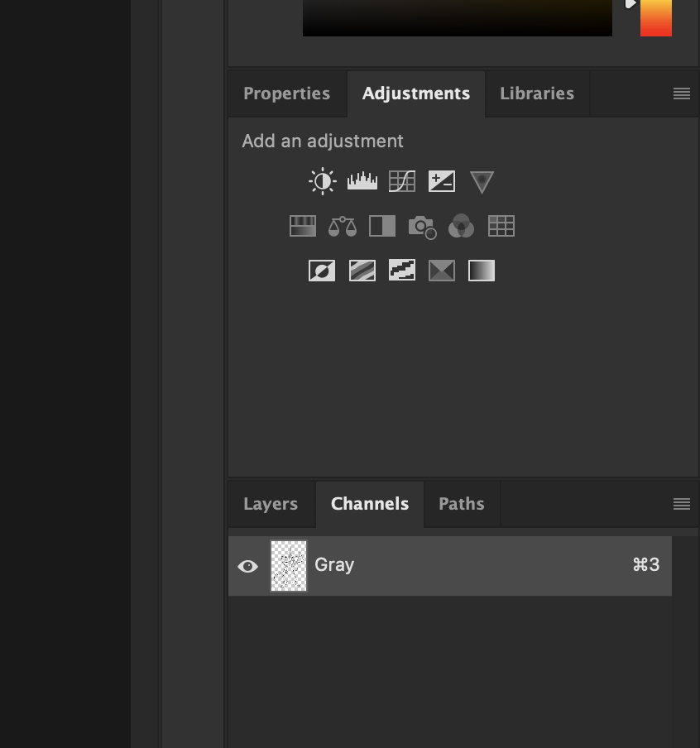700x748 pixels.
Task: Click the orange color swatch
Action: (655, 17)
